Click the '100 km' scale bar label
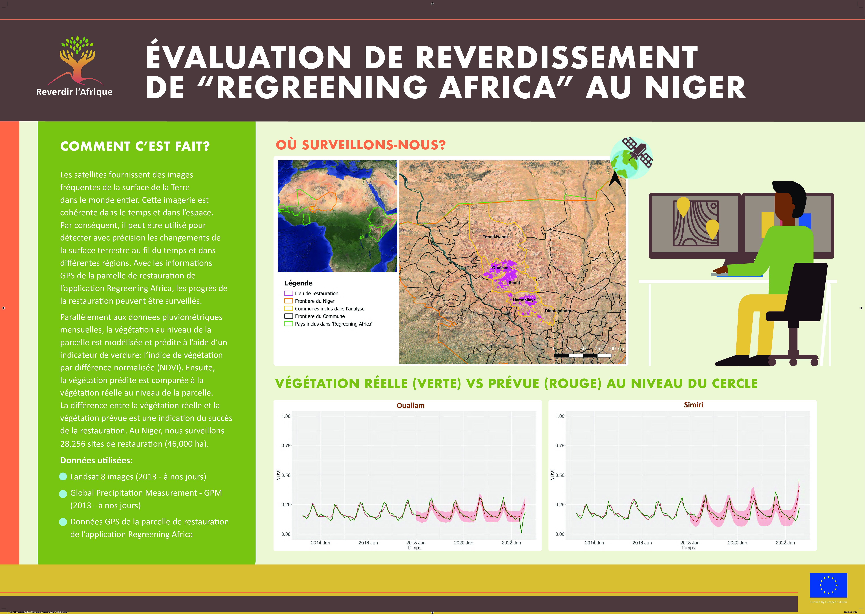The image size is (865, 616). [x=616, y=349]
